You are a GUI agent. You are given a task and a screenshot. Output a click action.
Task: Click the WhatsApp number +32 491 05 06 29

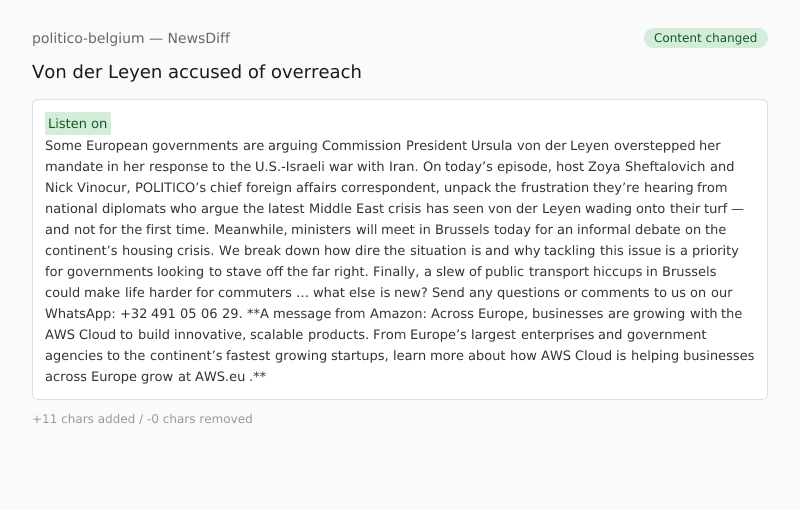180,313
